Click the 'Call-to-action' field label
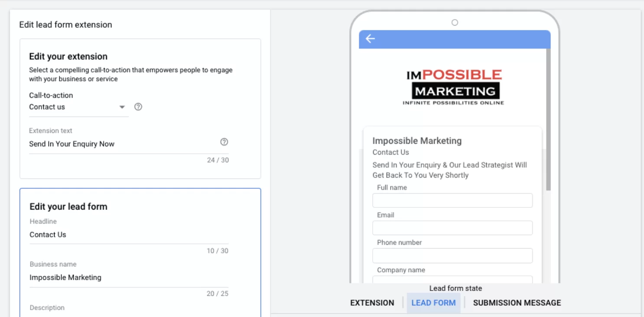 pyautogui.click(x=51, y=95)
